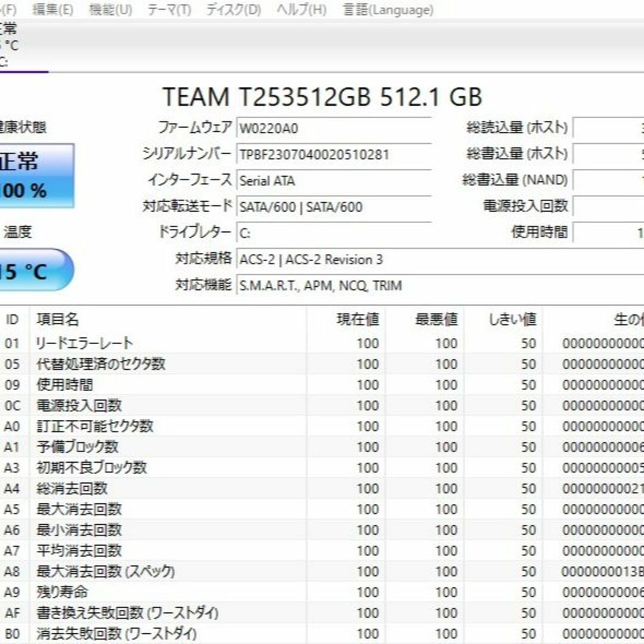
Task: Click the 対応規格 label
Action: point(203,258)
